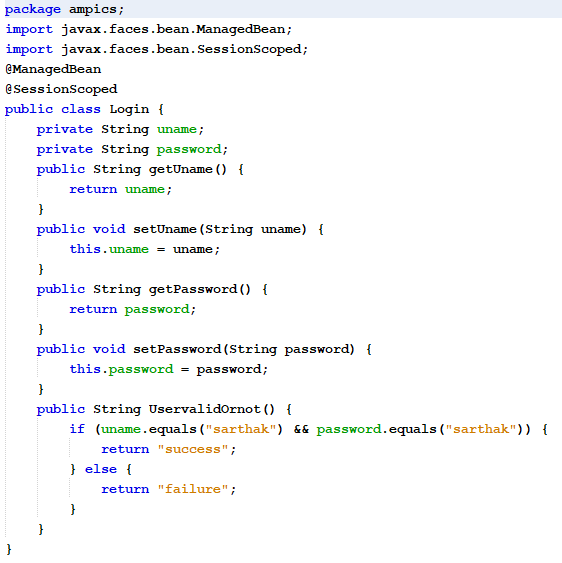Image resolution: width=562 pixels, height=563 pixels.
Task: Click the 'if' keyword in UservalidOrnot
Action: [77, 429]
